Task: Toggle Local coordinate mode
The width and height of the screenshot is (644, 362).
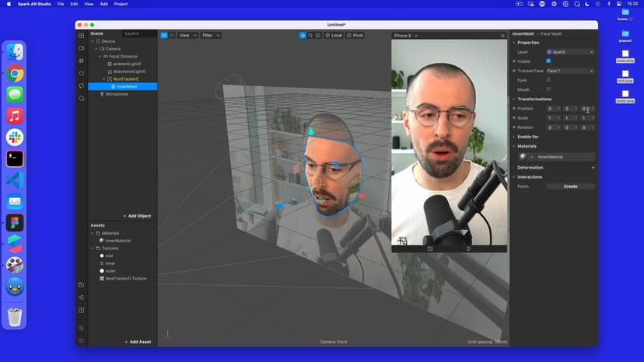Action: 334,35
